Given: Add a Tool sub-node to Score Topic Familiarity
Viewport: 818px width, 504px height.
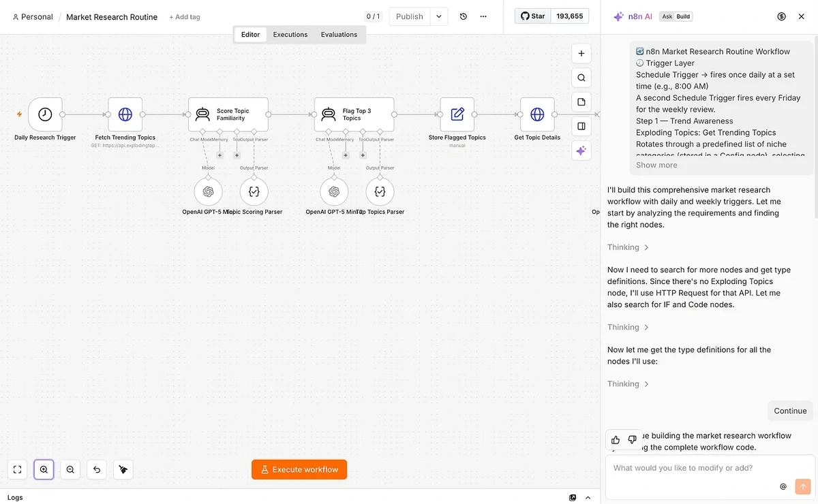Looking at the screenshot, I should click(237, 155).
